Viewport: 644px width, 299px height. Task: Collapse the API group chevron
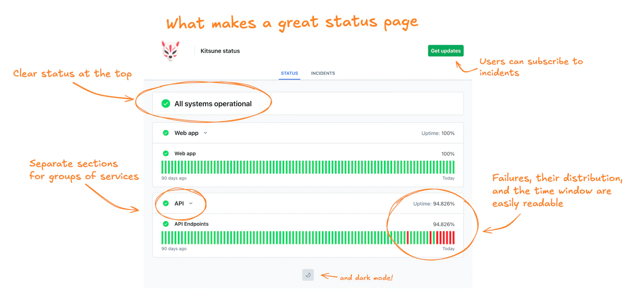click(191, 203)
